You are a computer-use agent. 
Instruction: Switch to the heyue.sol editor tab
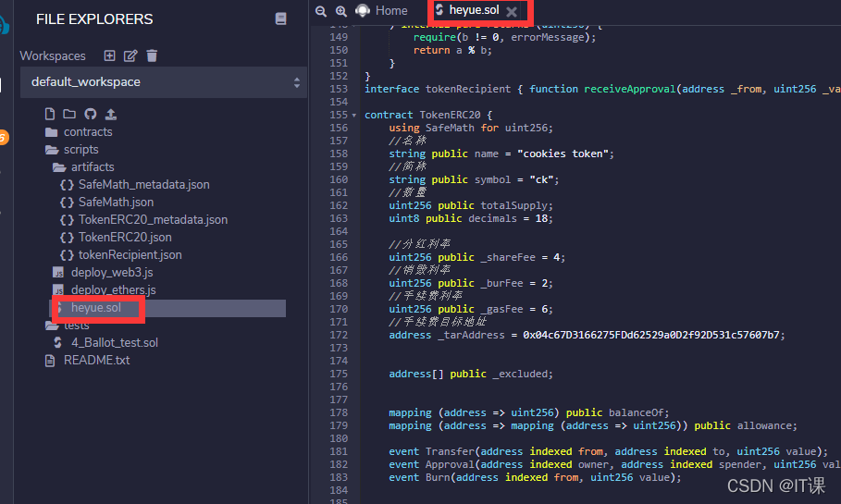click(x=474, y=10)
